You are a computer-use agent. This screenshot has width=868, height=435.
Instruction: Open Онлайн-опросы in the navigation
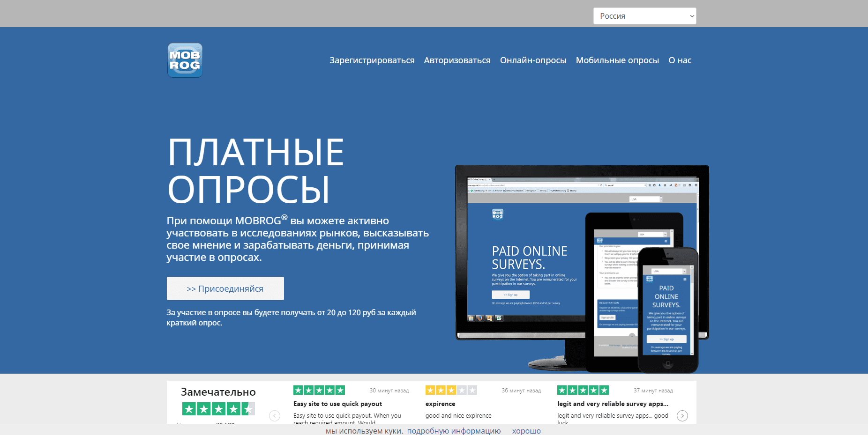pyautogui.click(x=533, y=60)
